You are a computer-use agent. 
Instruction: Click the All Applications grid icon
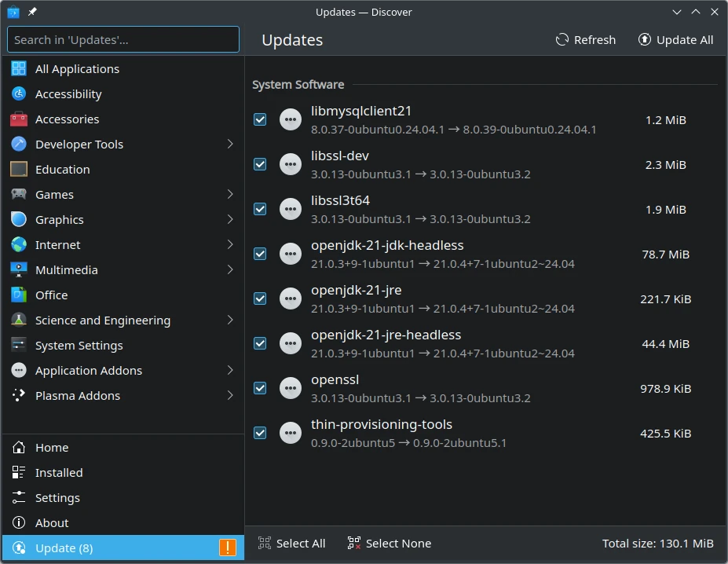pos(19,69)
